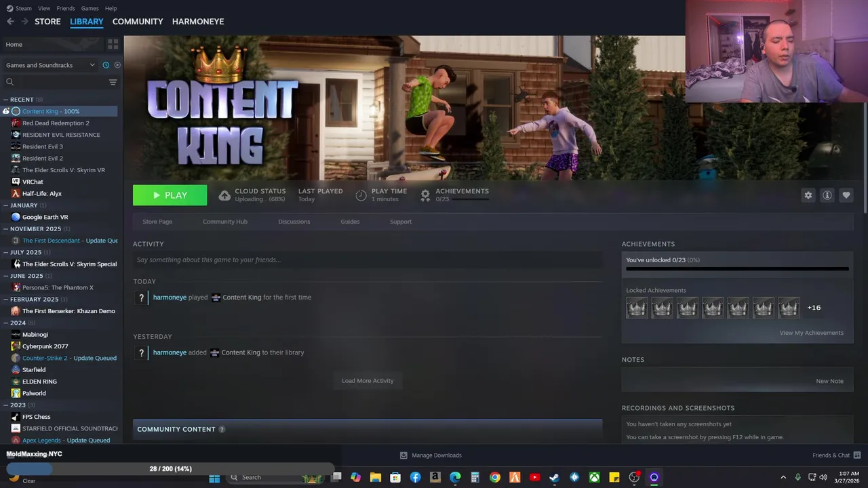Image resolution: width=868 pixels, height=488 pixels.
Task: Collapse the JULY 2025 category
Action: (6, 252)
